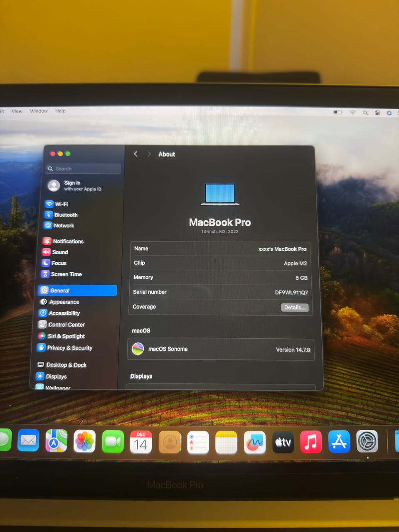The width and height of the screenshot is (399, 532).
Task: Open Focus settings in sidebar
Action: (x=54, y=263)
